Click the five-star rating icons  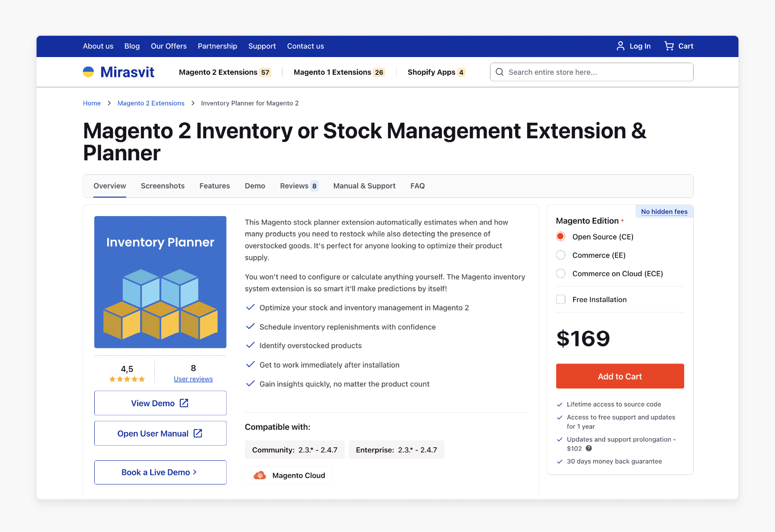(x=127, y=379)
